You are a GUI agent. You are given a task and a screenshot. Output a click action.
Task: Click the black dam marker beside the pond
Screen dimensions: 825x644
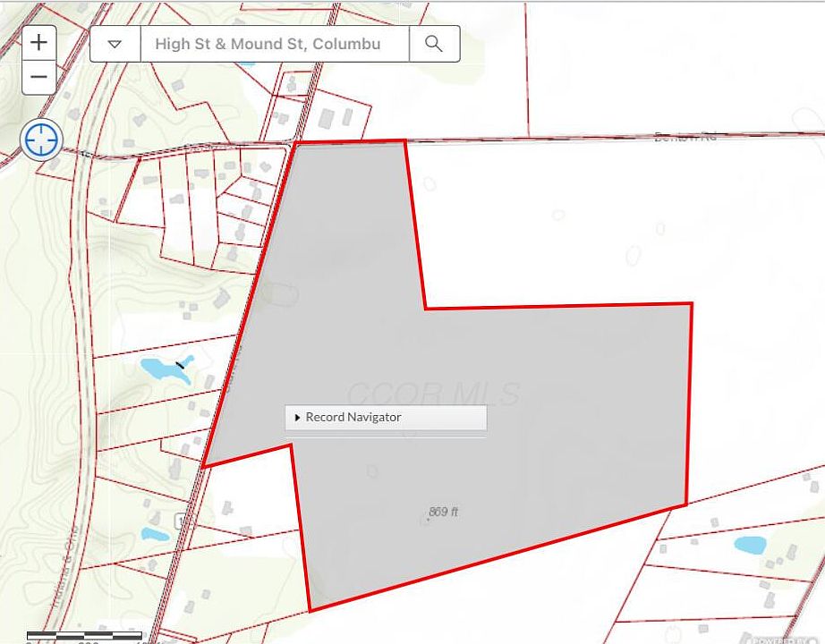182,363
